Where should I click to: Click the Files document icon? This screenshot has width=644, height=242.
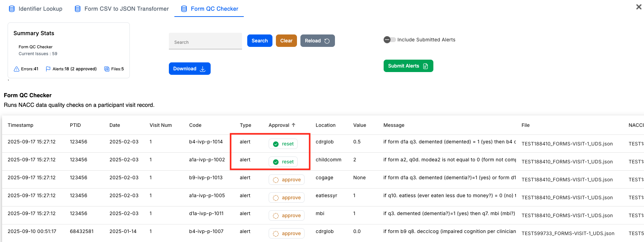pyautogui.click(x=107, y=69)
